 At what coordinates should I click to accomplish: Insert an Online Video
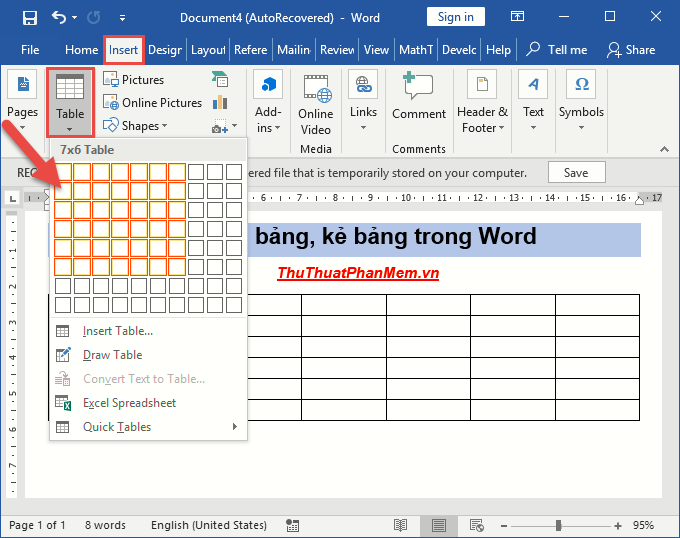click(316, 104)
